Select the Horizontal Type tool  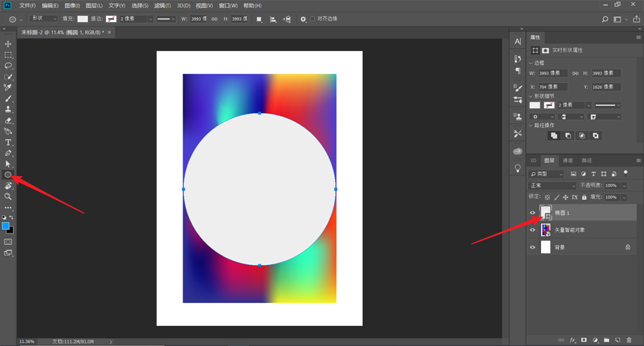pyautogui.click(x=9, y=143)
